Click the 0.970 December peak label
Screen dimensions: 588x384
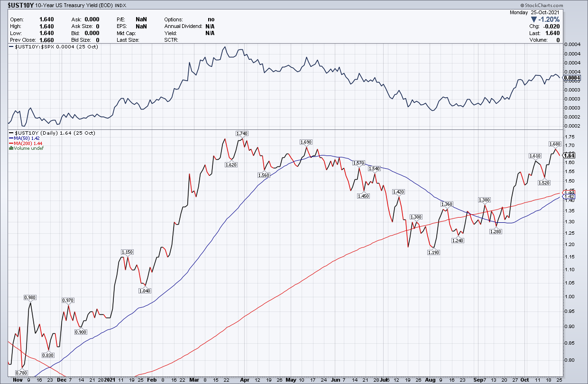(68, 300)
